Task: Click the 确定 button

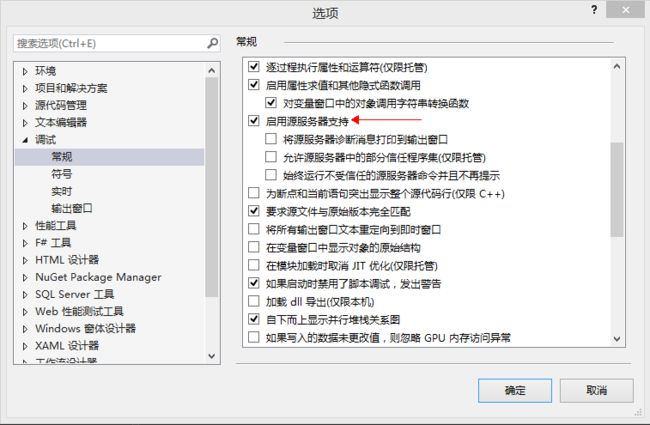Action: tap(515, 390)
